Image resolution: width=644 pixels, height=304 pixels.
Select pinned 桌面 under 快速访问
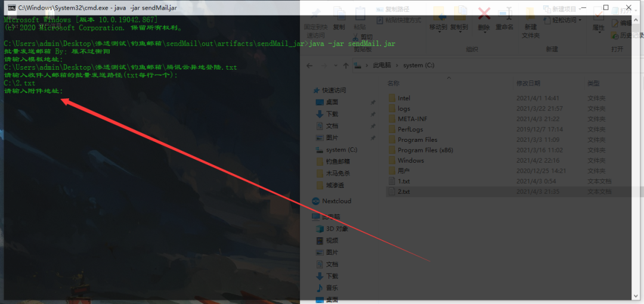[x=327, y=103]
